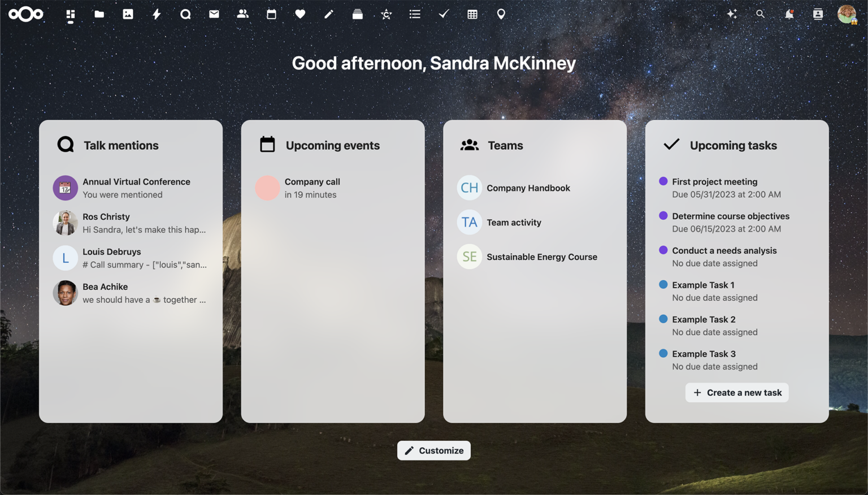The image size is (868, 495).
Task: Open the unified search magnifier
Action: pyautogui.click(x=760, y=14)
